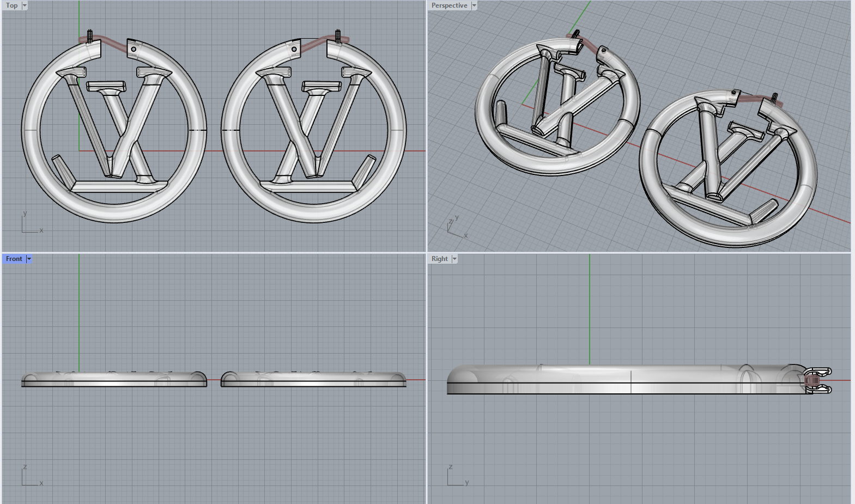Image resolution: width=855 pixels, height=504 pixels.
Task: Select the right earring profile in Front viewport
Action: [313, 379]
